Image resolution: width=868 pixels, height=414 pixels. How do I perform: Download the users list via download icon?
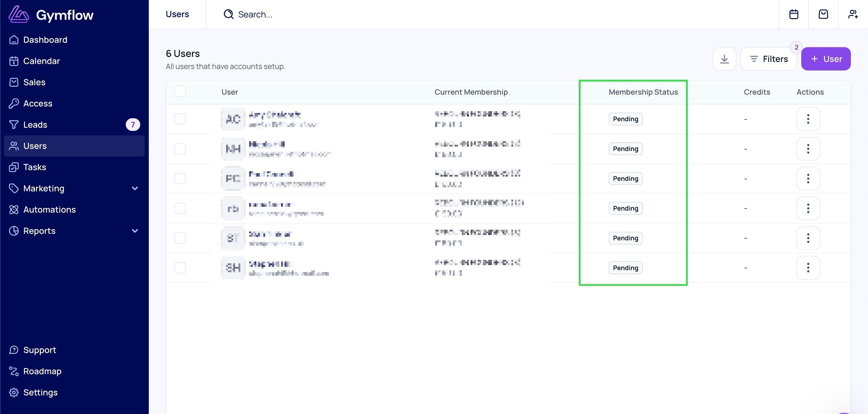(725, 59)
